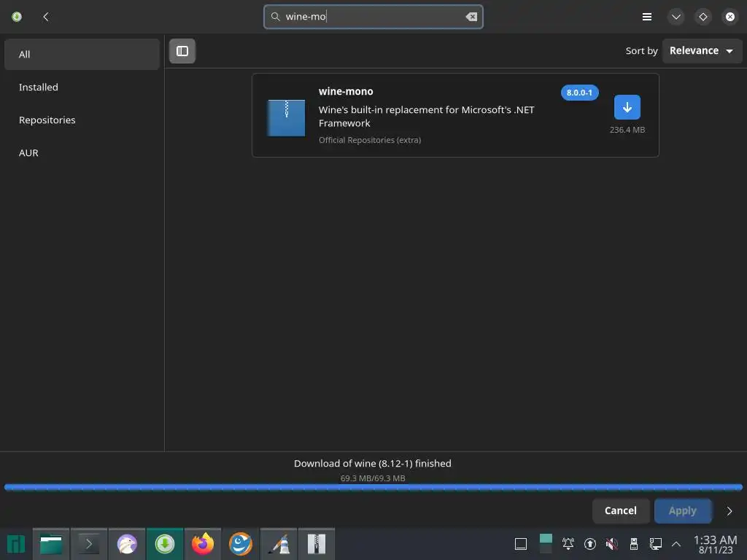Click the blue download progress bar
This screenshot has height=560, width=747.
(373, 487)
